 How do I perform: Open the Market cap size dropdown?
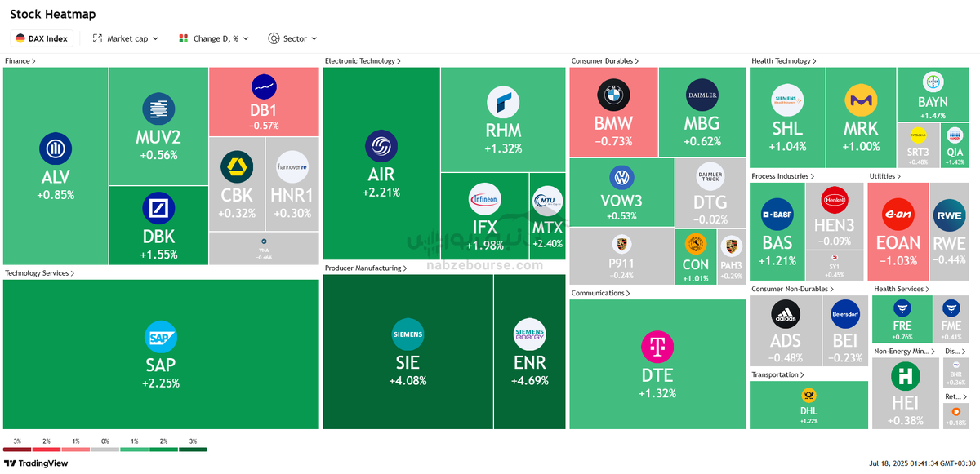pos(126,38)
